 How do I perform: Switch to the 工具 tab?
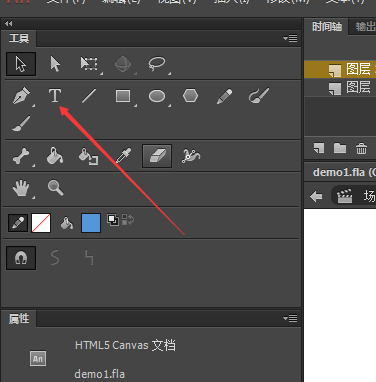[19, 38]
